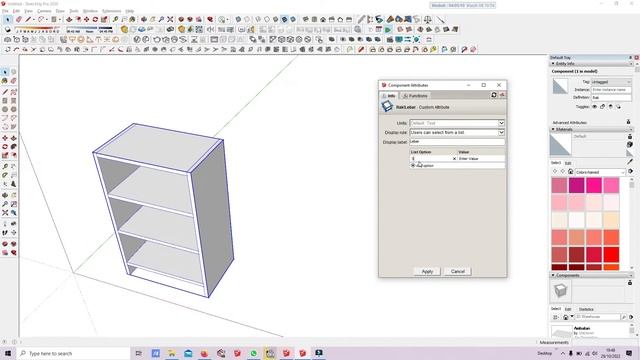Image resolution: width=640 pixels, height=360 pixels.
Task: Delete the list option with X
Action: point(454,158)
